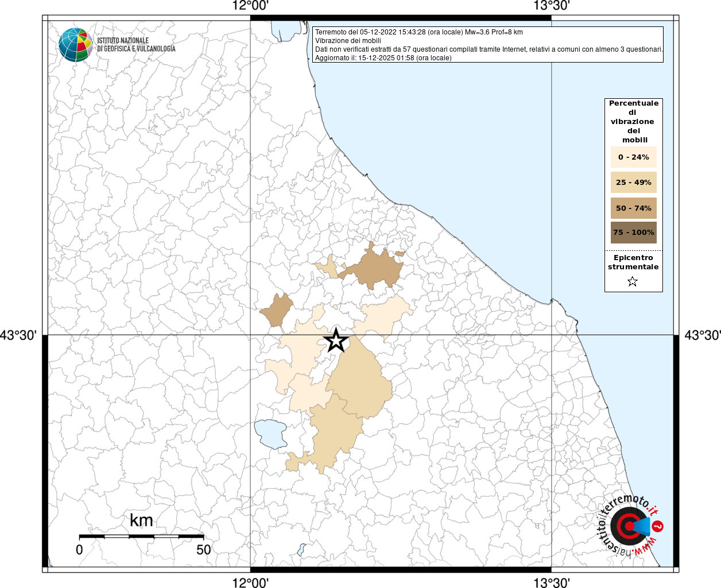Viewport: 721px width, 588px height.
Task: Click the star symbol in the legend
Action: tap(633, 281)
